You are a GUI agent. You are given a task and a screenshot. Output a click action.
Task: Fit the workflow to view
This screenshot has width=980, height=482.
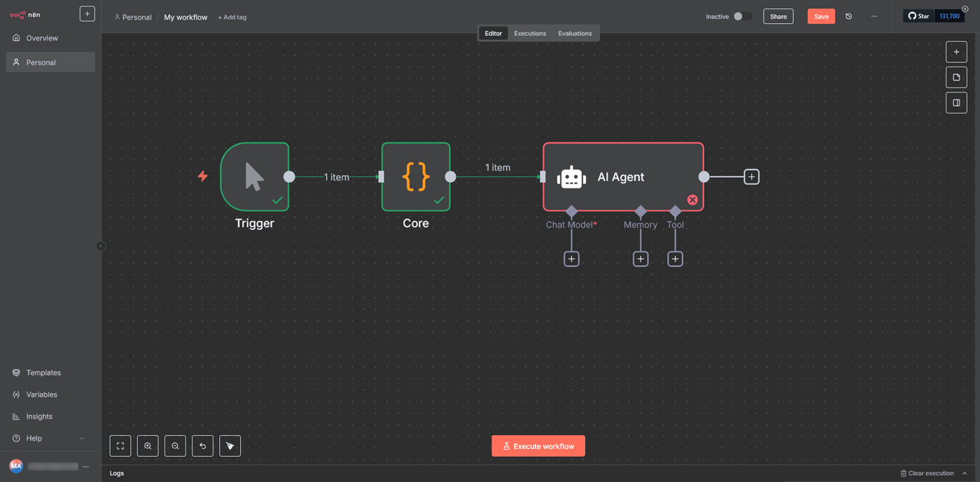point(120,446)
